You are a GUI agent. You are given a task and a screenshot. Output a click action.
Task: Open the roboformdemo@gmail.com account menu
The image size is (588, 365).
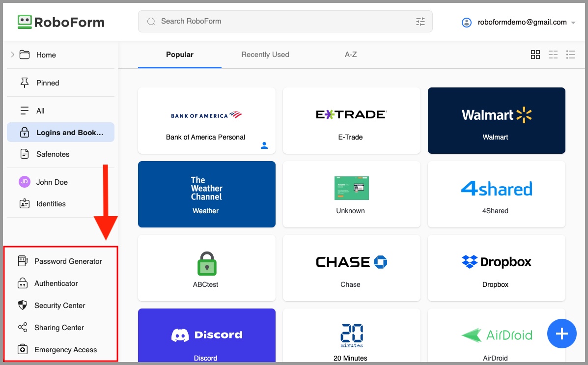pyautogui.click(x=518, y=22)
